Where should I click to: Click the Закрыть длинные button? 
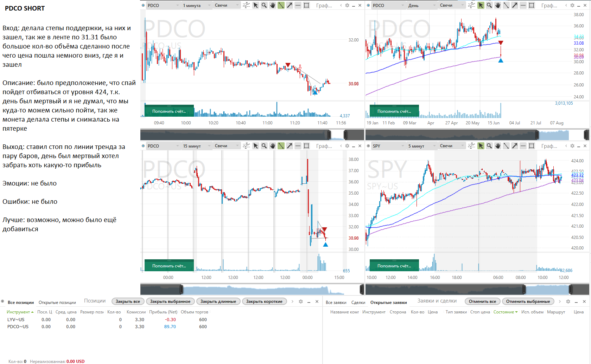(x=218, y=301)
